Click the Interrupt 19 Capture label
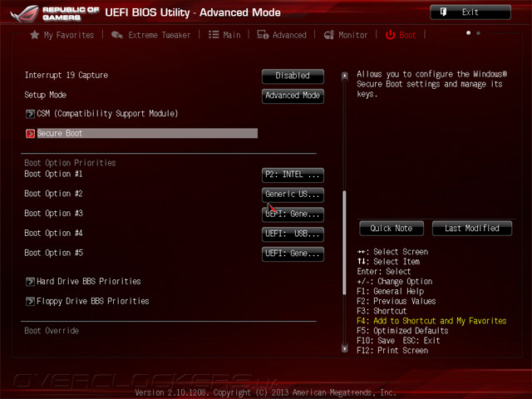 pos(66,75)
